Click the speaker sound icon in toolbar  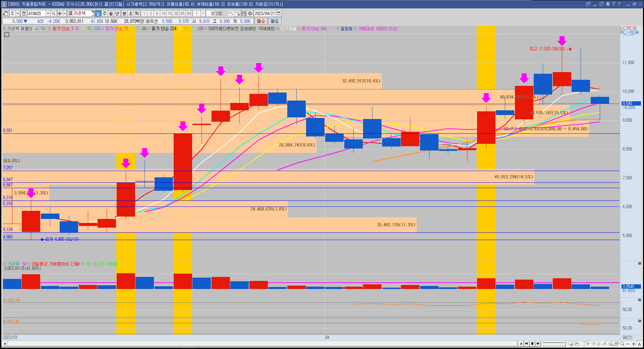pos(60,13)
